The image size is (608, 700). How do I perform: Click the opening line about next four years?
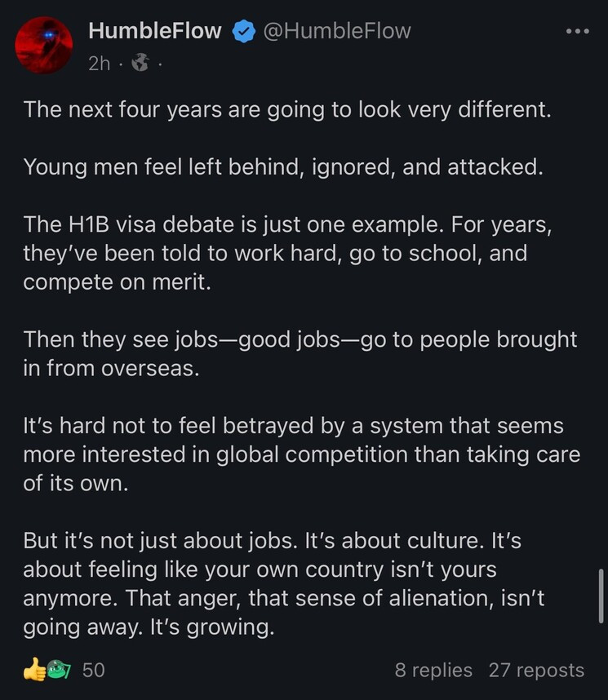point(287,110)
